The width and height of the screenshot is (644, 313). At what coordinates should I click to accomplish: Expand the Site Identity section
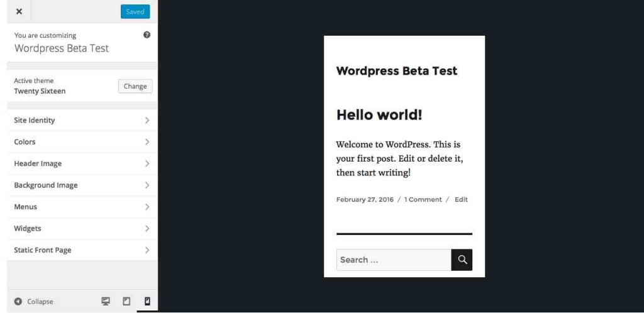pos(82,120)
